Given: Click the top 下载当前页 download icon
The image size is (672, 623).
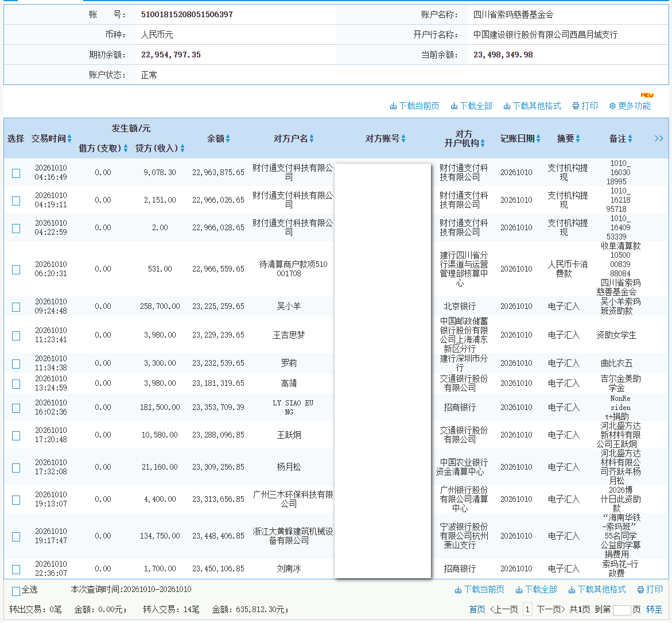Looking at the screenshot, I should tap(393, 106).
